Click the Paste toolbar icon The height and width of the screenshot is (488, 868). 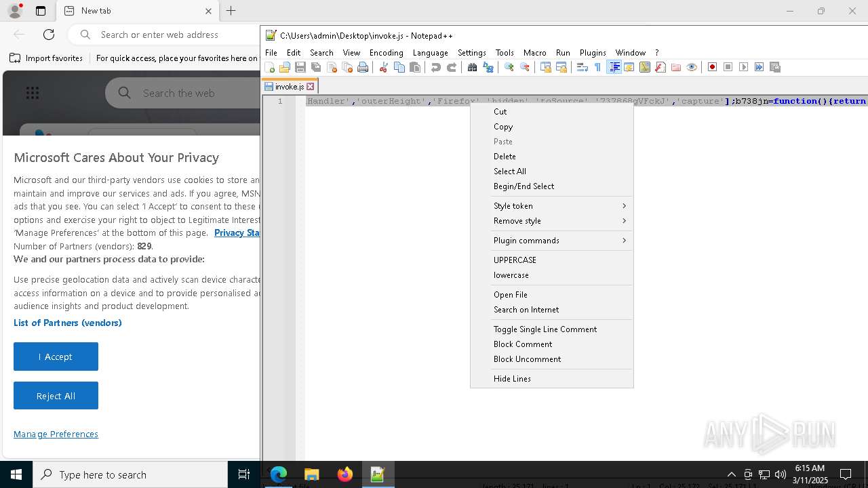point(415,67)
